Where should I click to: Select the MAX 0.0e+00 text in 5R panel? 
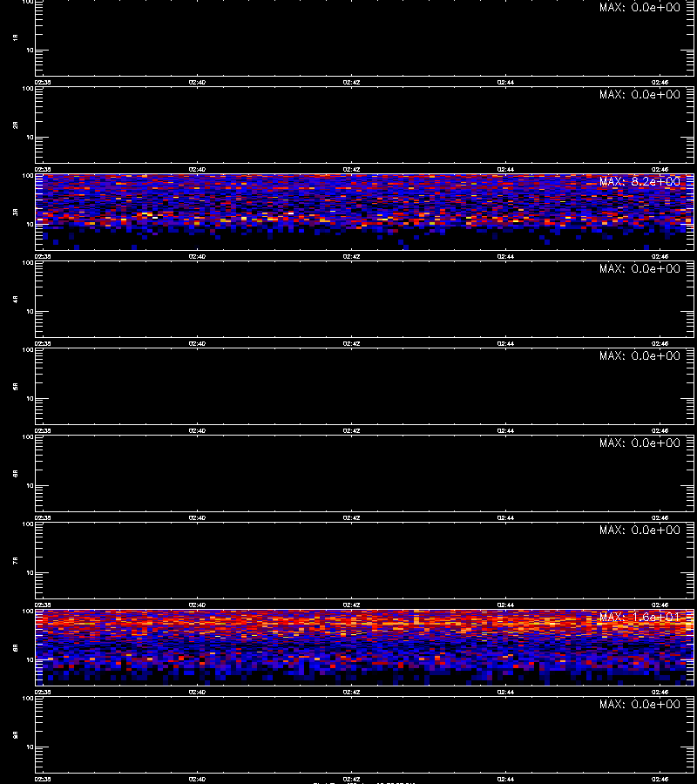coord(639,356)
